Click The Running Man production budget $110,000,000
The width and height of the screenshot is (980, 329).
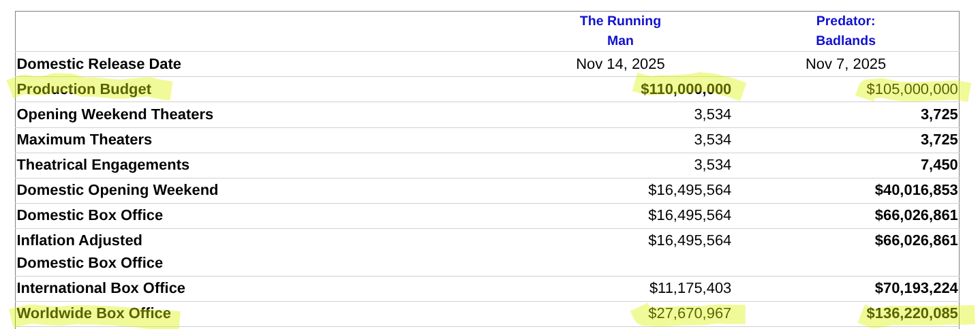[x=686, y=89]
